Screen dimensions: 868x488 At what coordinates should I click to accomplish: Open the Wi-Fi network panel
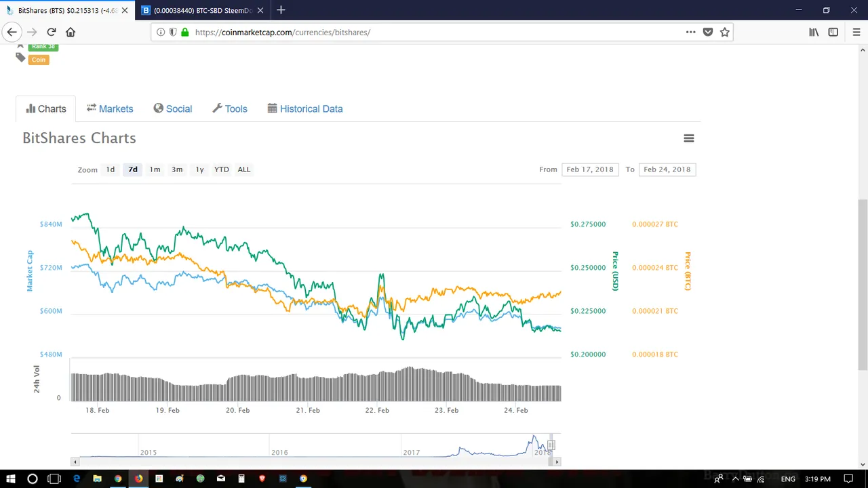(x=760, y=479)
